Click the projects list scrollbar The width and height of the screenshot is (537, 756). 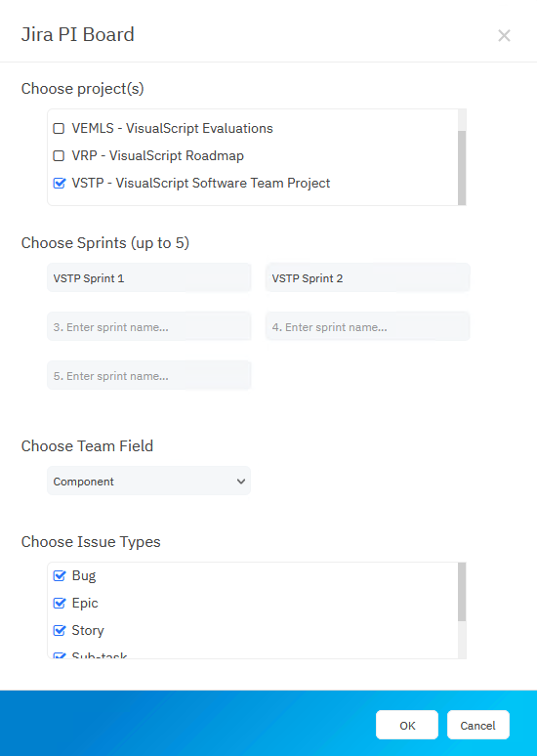pyautogui.click(x=462, y=167)
